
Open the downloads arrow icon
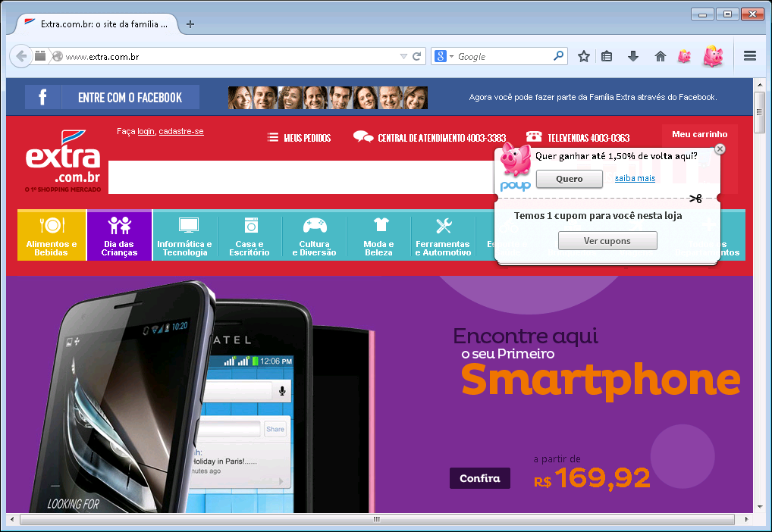(x=633, y=56)
